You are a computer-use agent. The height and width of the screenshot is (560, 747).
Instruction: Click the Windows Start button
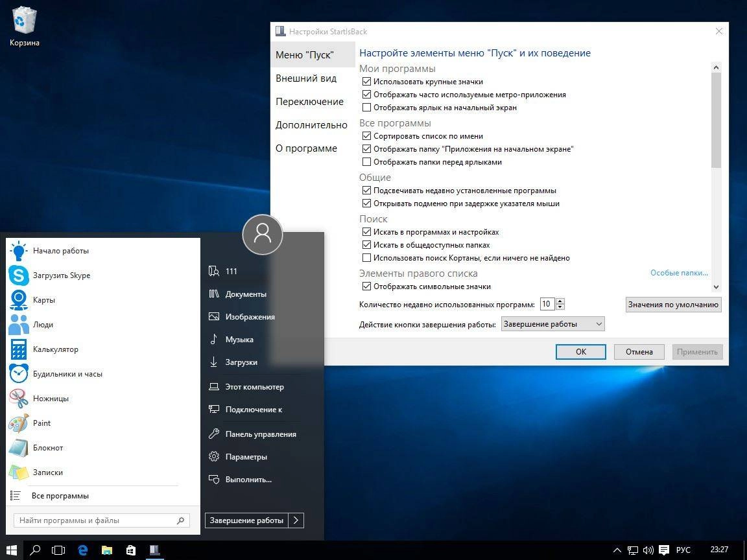[x=12, y=550]
